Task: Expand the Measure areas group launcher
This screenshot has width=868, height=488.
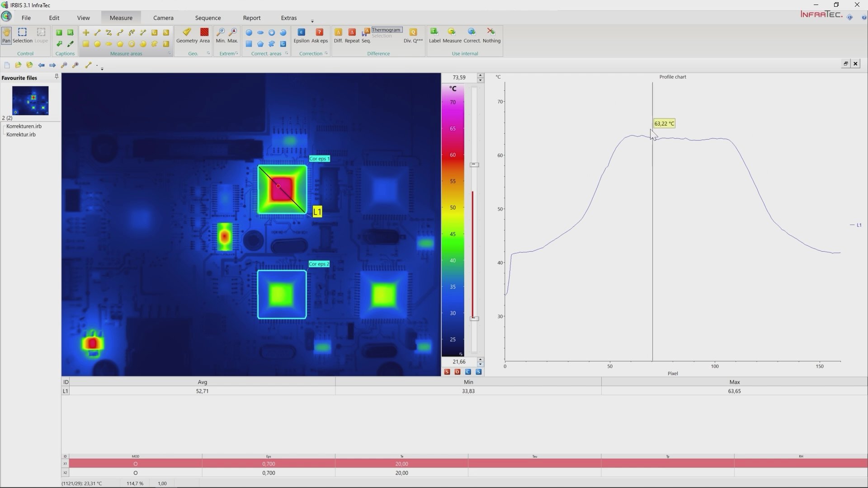Action: tap(170, 53)
